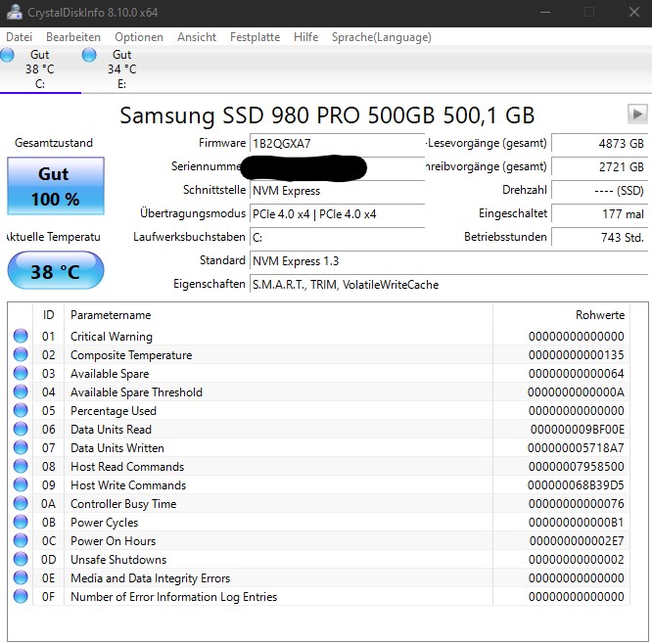Click status orb of Data Units Written row
The image size is (652, 644).
21,447
